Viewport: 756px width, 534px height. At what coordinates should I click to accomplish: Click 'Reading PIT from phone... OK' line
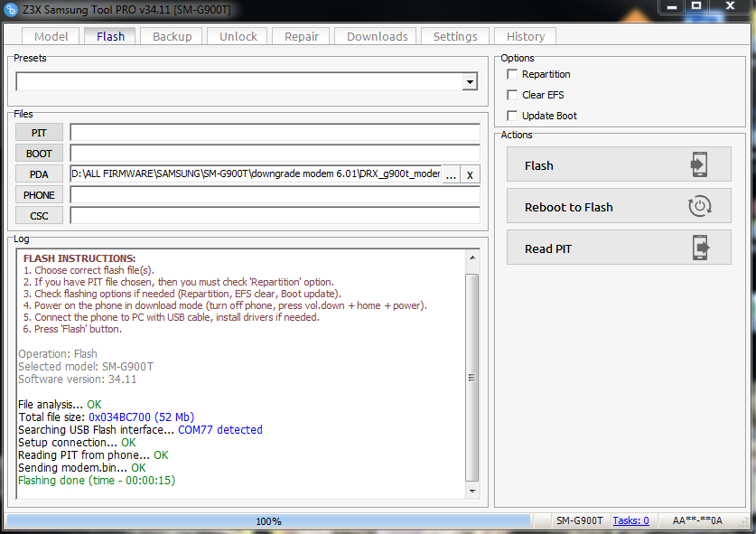click(x=93, y=455)
